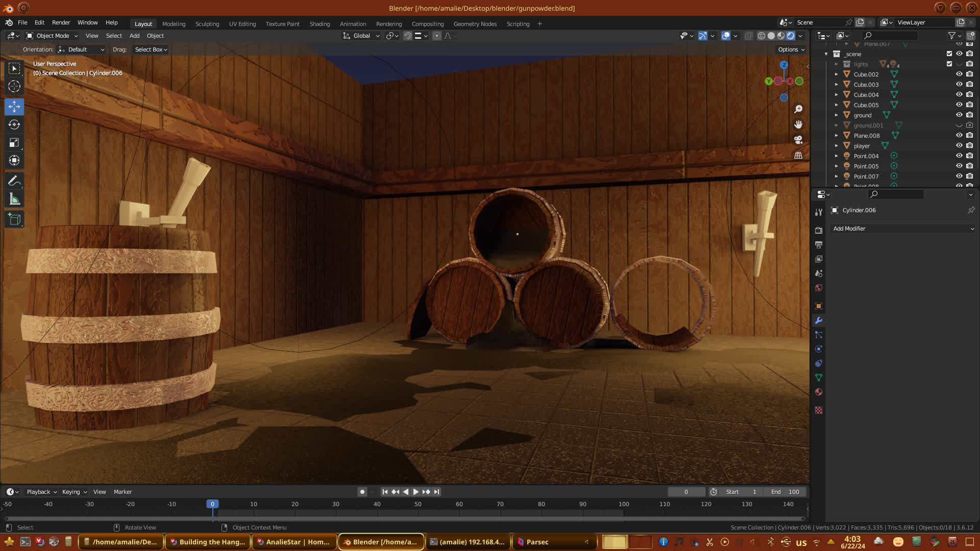
Task: Open the Keying popover in timeline
Action: pyautogui.click(x=74, y=492)
